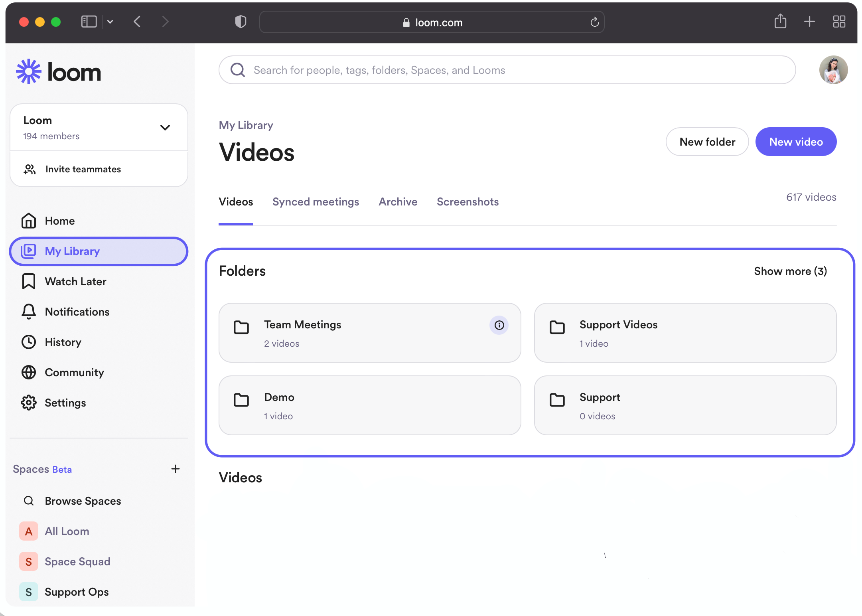Expand the Loom workspace dropdown chevron
Viewport: 862px width, 616px height.
tap(165, 128)
